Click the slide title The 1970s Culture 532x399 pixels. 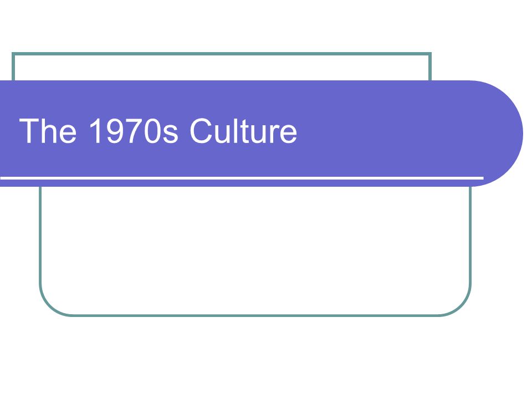(x=158, y=131)
